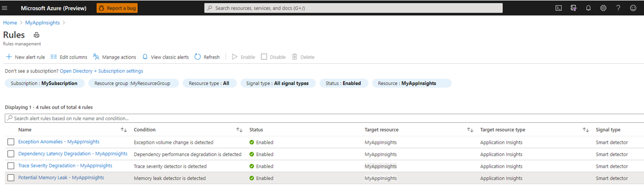Click the Refresh toolbar command
644x186 pixels.
(207, 57)
